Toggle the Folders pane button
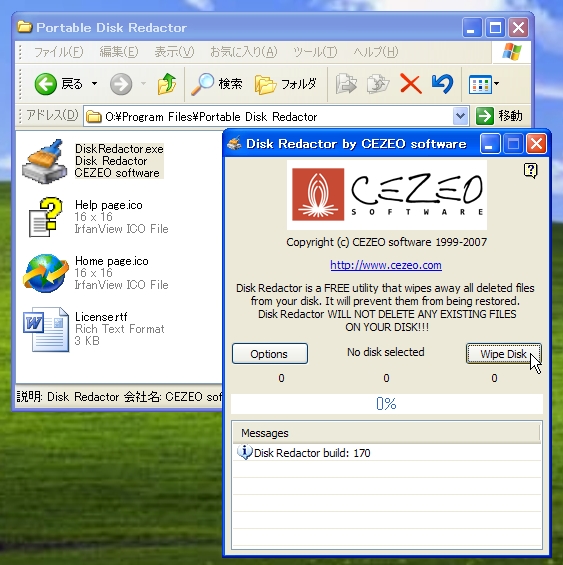The image size is (563, 565). click(285, 84)
